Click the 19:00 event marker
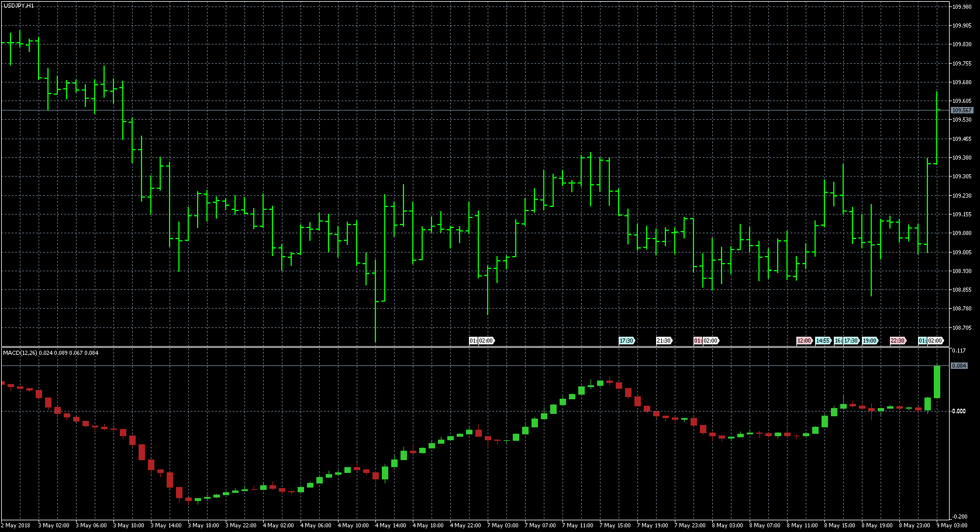The width and height of the screenshot is (980, 532). (869, 341)
